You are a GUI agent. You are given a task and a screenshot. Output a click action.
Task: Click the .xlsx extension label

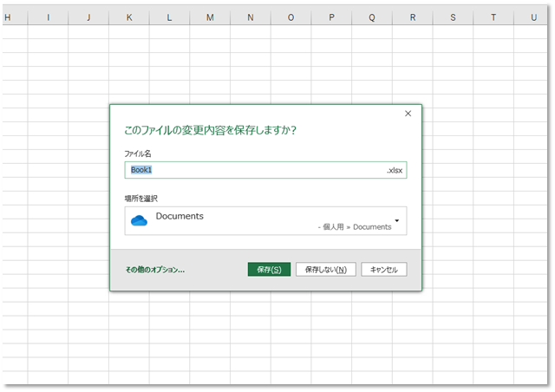coord(395,170)
